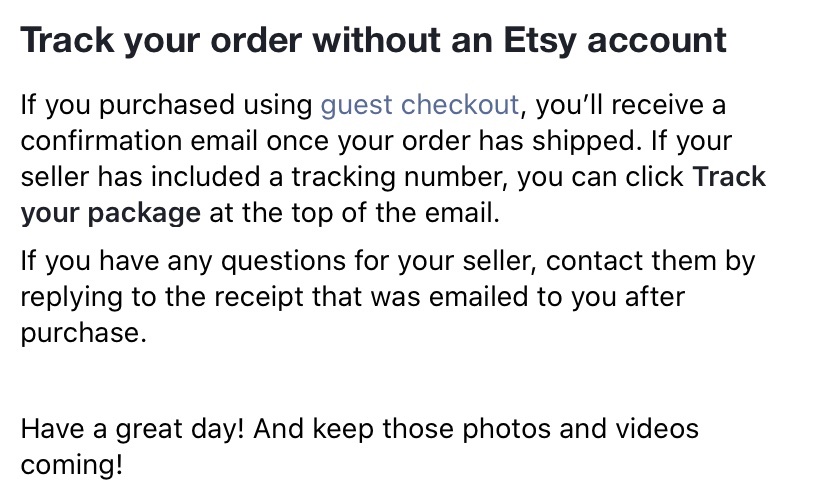828x486 pixels.
Task: Click "If you purchased using" text
Action: coord(167,104)
